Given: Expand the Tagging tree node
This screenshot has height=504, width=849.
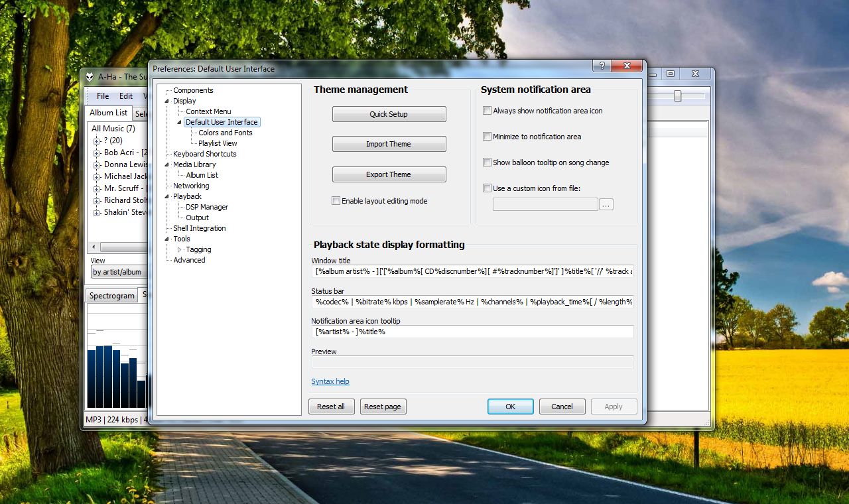Looking at the screenshot, I should coord(180,249).
